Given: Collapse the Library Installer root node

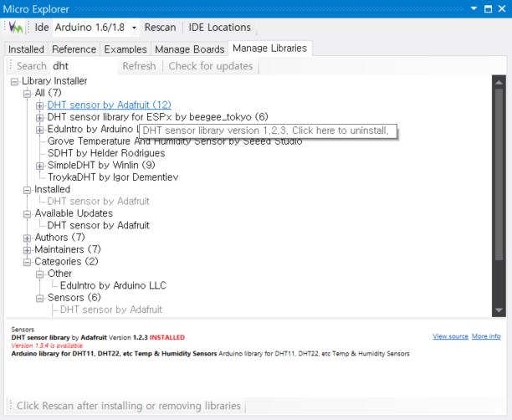Looking at the screenshot, I should tap(14, 81).
